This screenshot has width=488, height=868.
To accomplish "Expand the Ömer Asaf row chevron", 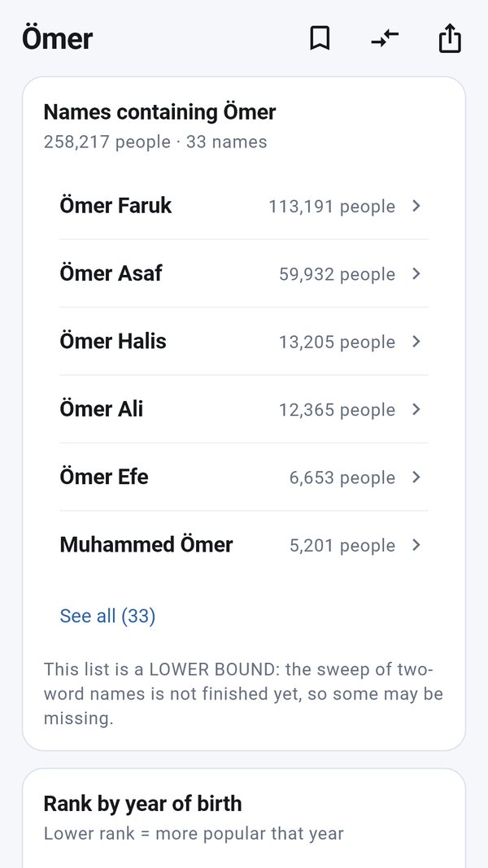I will click(x=416, y=273).
